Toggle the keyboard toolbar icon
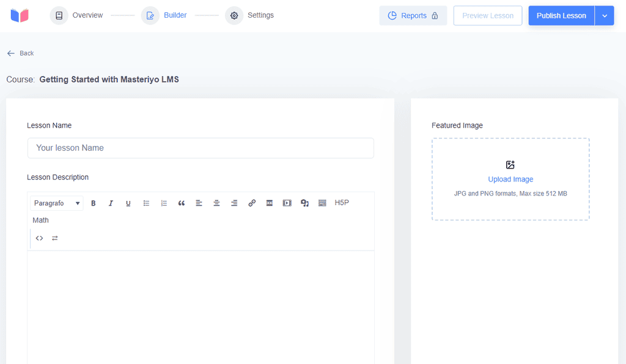Viewport: 626px width, 364px height. (x=322, y=203)
